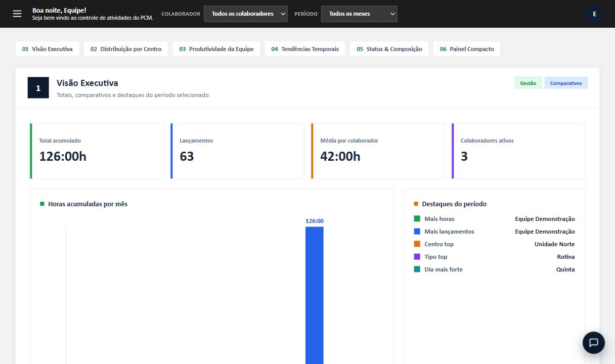Click the Comparativos tag

[566, 83]
